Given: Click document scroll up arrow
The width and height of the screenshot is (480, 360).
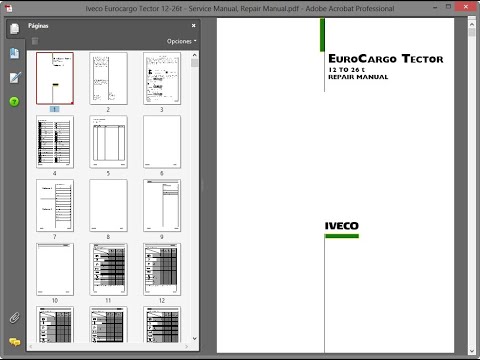Looking at the screenshot, I should tap(472, 24).
